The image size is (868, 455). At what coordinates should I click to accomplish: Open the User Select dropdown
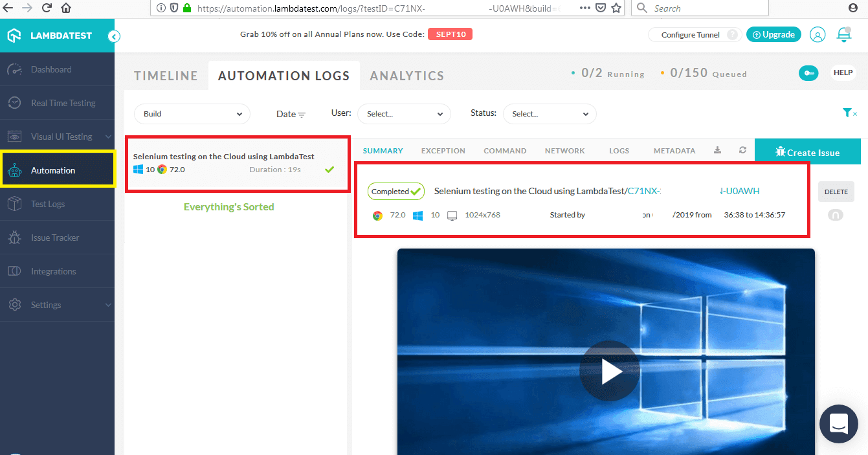(404, 113)
